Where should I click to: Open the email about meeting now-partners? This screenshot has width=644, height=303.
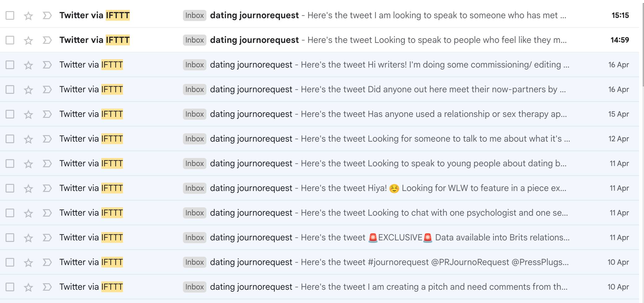coord(320,89)
